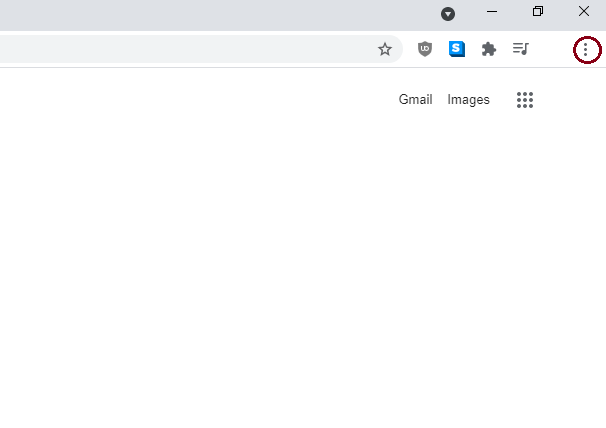This screenshot has width=606, height=428.
Task: Open the Images link
Action: click(x=468, y=100)
